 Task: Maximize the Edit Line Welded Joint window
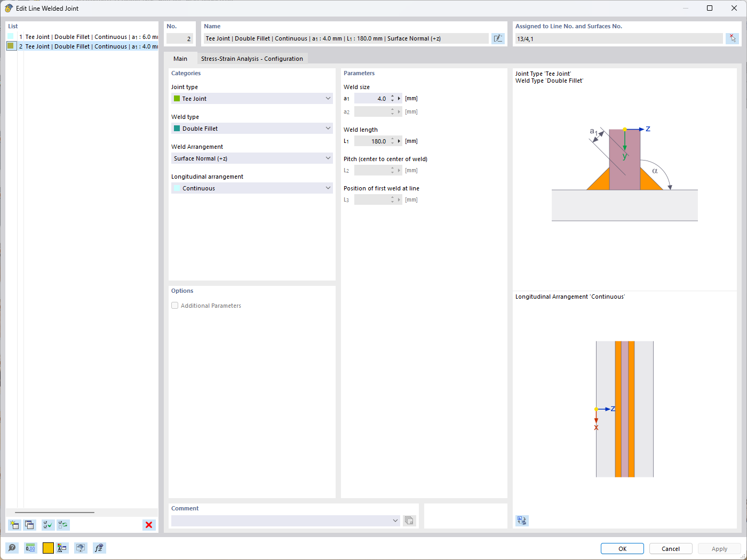pos(710,8)
